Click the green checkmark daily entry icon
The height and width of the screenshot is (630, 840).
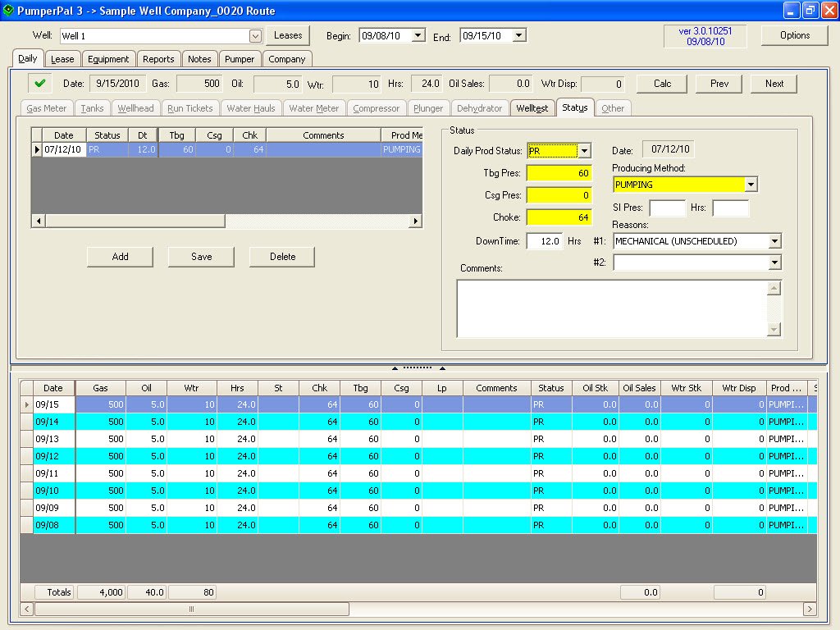pyautogui.click(x=39, y=83)
